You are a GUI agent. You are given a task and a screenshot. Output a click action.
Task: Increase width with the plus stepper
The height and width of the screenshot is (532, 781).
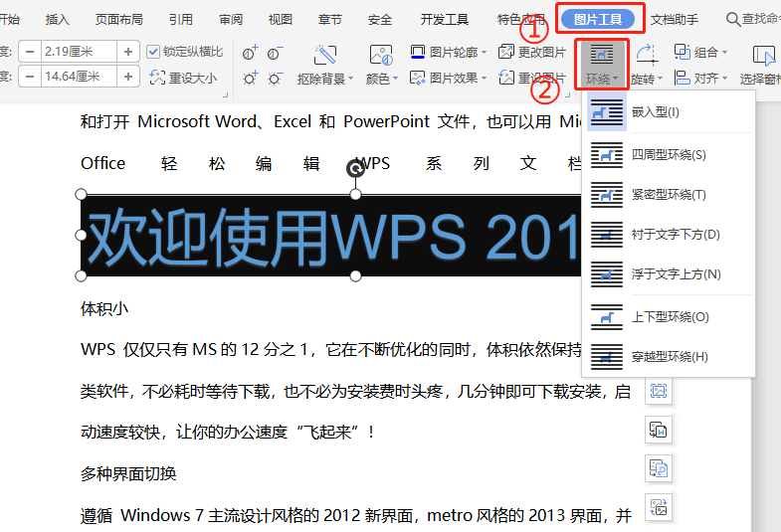(x=128, y=77)
